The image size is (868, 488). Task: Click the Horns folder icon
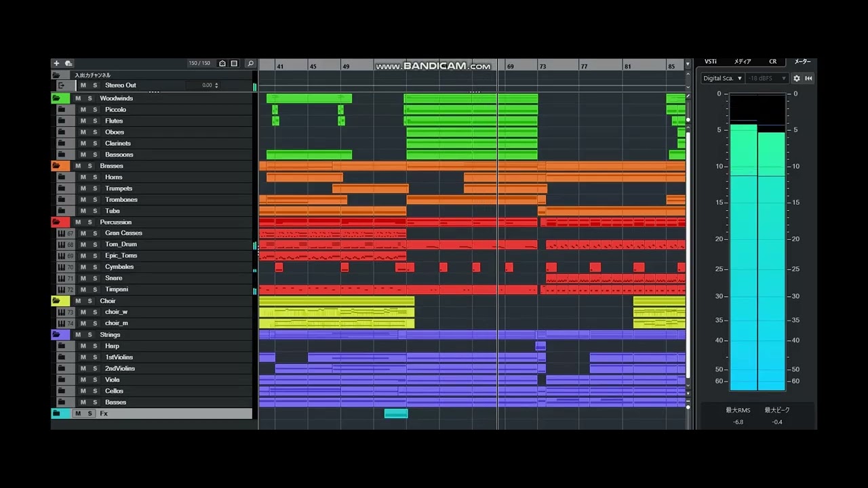pyautogui.click(x=62, y=177)
